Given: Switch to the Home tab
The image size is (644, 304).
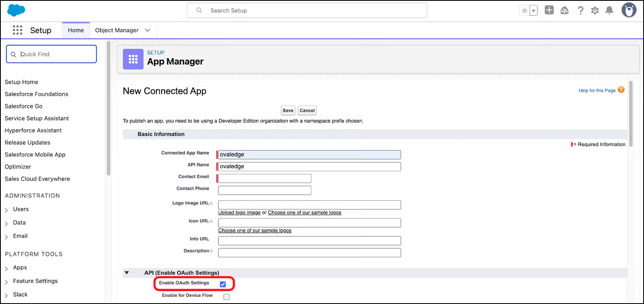Looking at the screenshot, I should click(76, 30).
